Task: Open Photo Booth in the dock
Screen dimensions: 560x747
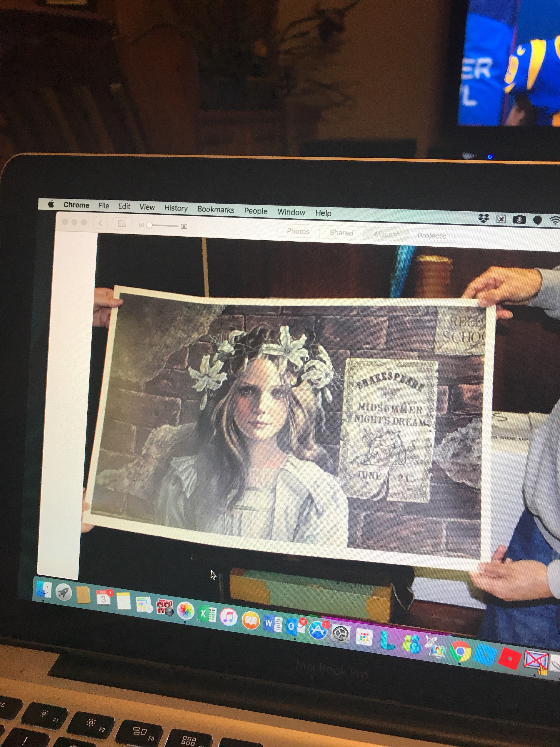Action: point(165,607)
